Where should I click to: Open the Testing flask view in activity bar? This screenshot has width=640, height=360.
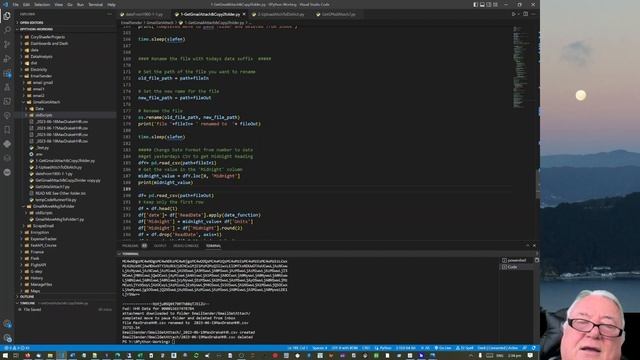[7, 87]
